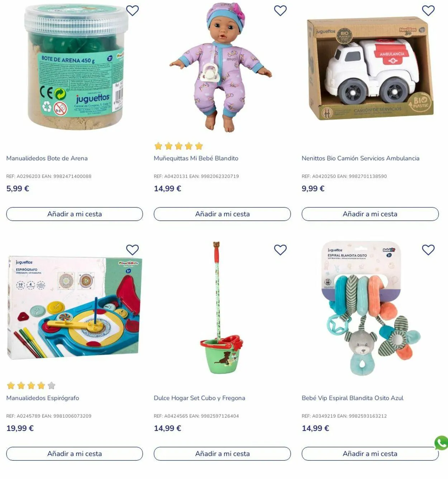Add Bote de Arena to my basket
Image resolution: width=448 pixels, height=479 pixels.
click(75, 214)
